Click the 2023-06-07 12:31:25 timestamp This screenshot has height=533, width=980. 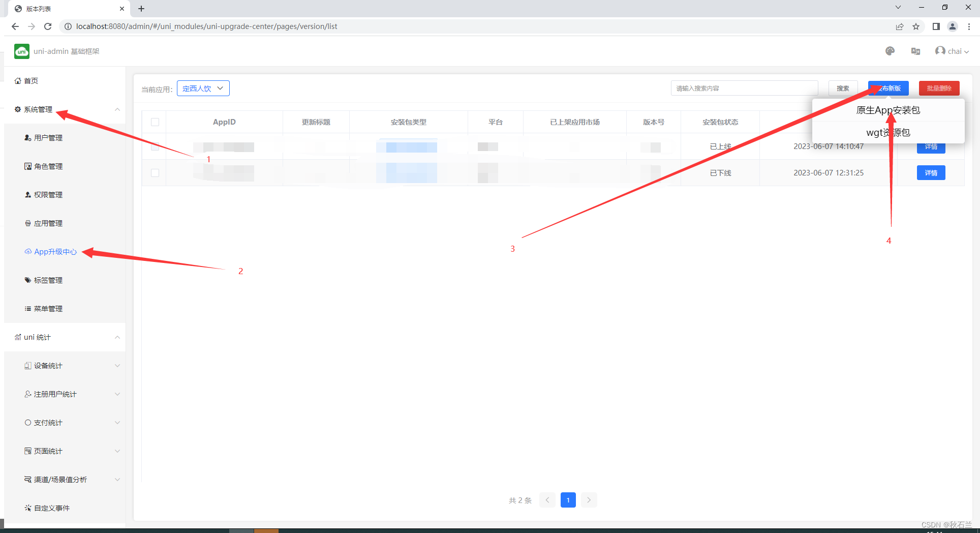[x=829, y=173]
